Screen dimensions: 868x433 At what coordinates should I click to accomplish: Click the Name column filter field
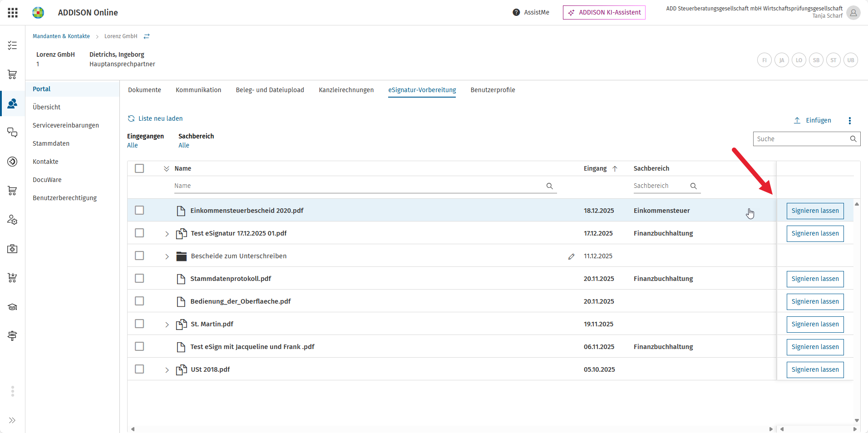click(365, 186)
